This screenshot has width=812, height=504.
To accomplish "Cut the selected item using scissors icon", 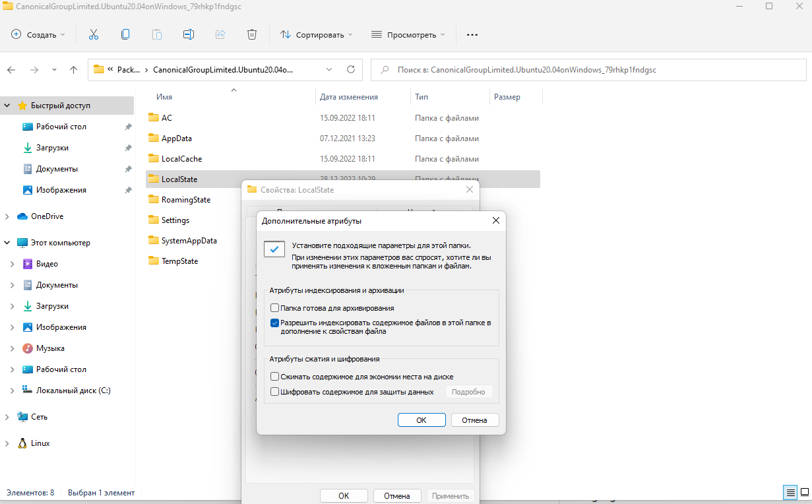I will coord(93,34).
